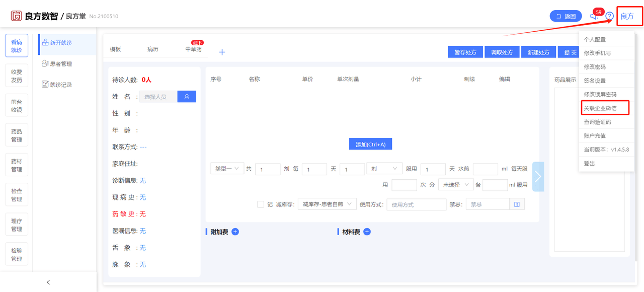Click the 无 link beside 医嘱信息
Viewport: 644px width, 292px height.
click(143, 231)
